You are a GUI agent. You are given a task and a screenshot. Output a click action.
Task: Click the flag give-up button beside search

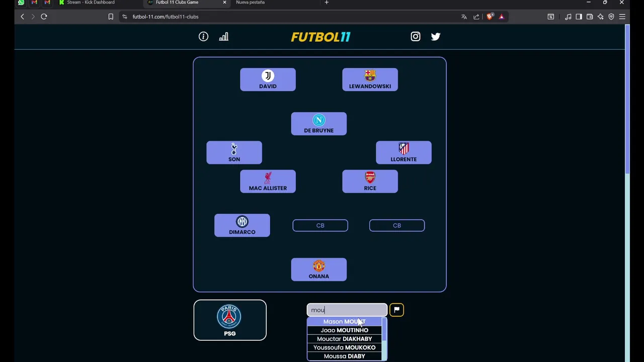click(x=396, y=310)
